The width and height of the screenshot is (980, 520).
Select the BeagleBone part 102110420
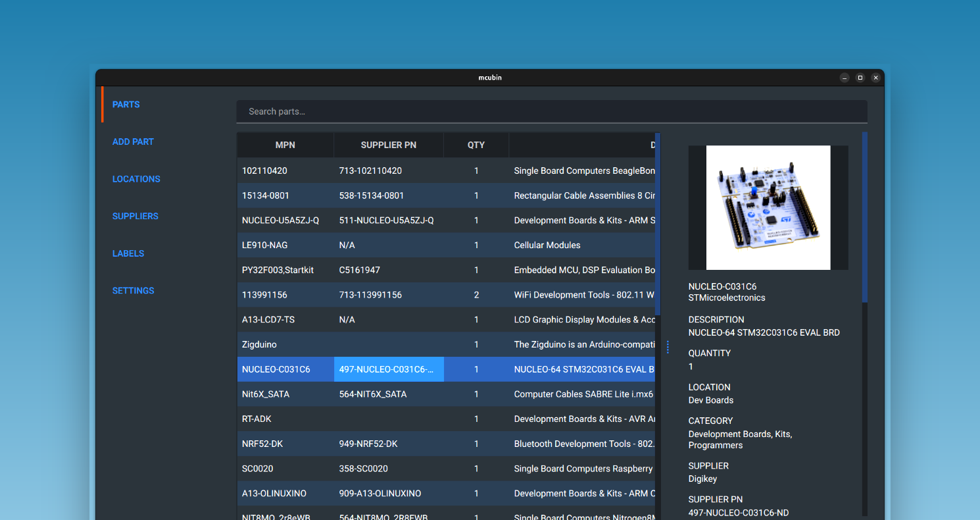point(285,170)
